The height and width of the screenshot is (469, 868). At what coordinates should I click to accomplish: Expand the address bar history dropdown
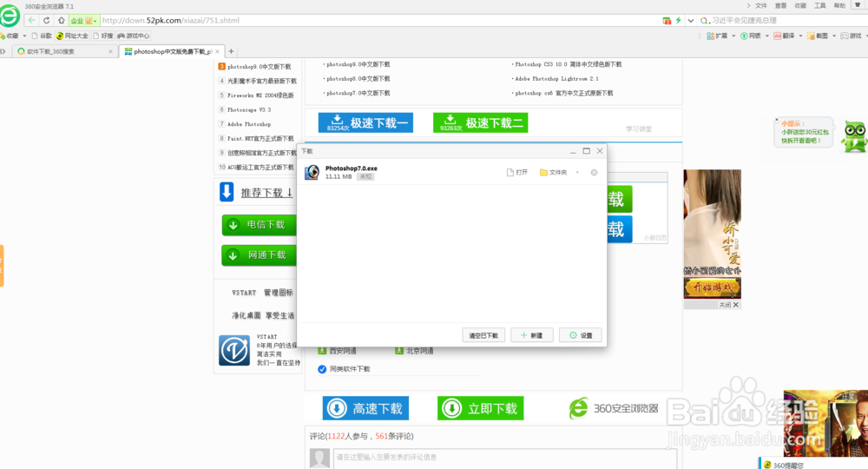click(x=690, y=21)
